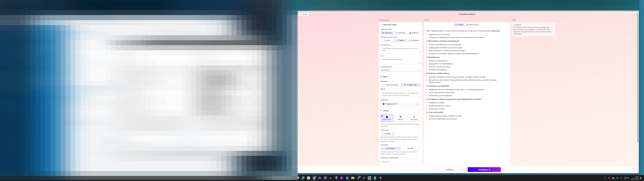Switch to the Freiform tab
The image size is (644, 181).
(x=459, y=25)
